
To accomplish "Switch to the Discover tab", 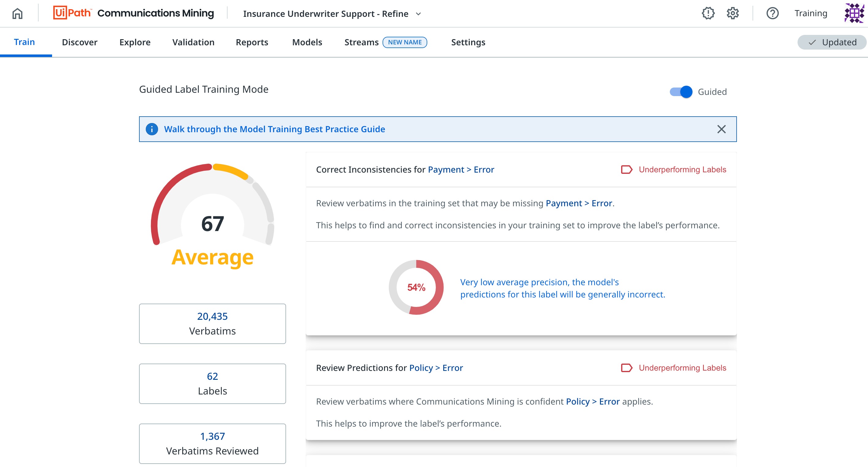I will click(x=80, y=42).
